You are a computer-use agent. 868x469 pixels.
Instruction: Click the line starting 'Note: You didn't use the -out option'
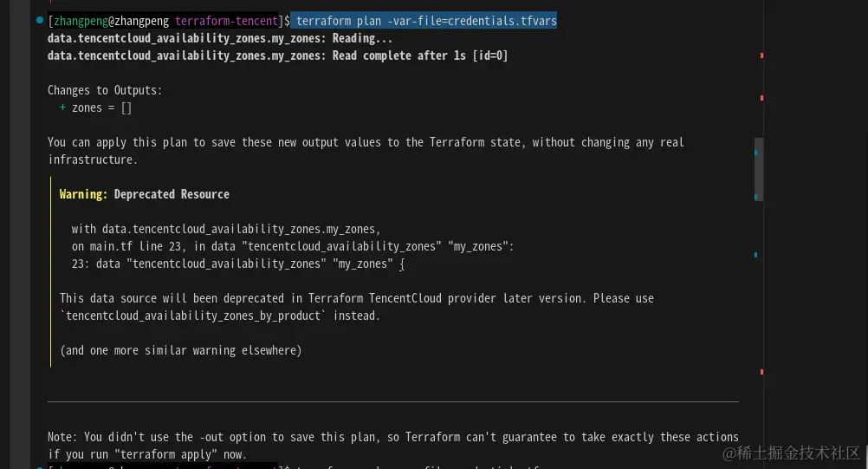pos(393,437)
